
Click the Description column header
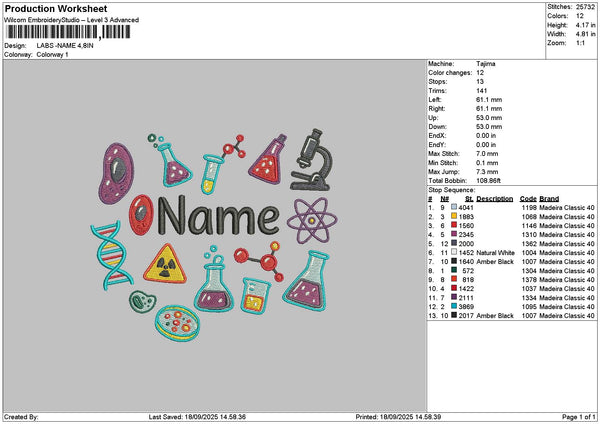[494, 198]
